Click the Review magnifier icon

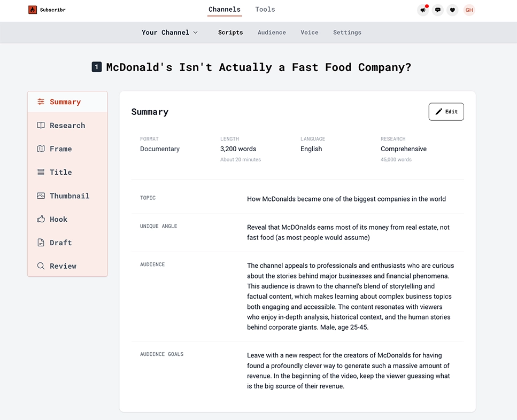[41, 266]
